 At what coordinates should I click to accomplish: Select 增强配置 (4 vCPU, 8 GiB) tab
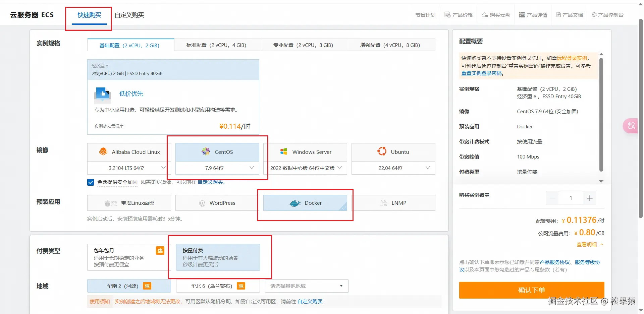[x=391, y=45]
